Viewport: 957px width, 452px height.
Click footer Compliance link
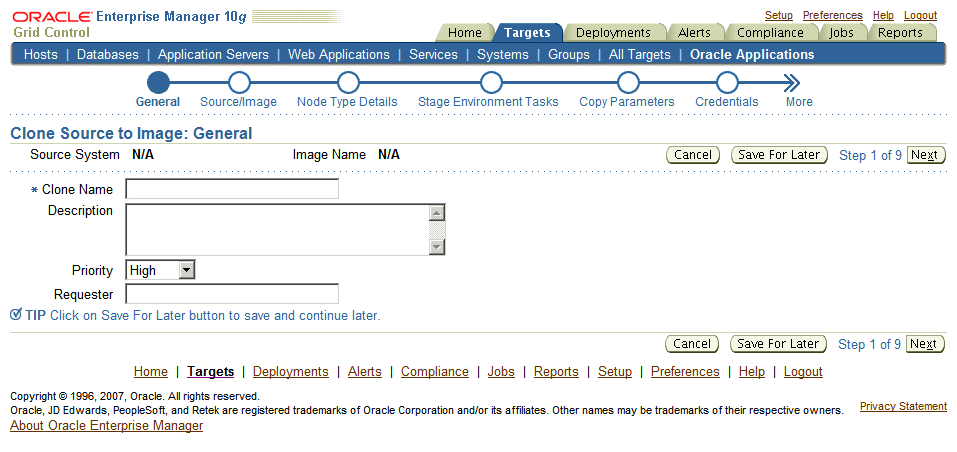point(435,371)
